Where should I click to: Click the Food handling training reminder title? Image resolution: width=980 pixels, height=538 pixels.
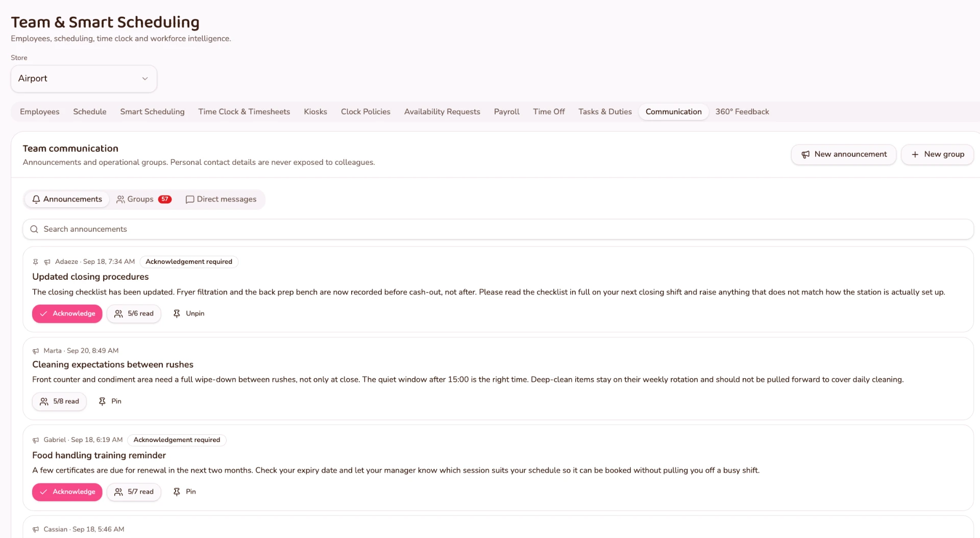point(99,455)
